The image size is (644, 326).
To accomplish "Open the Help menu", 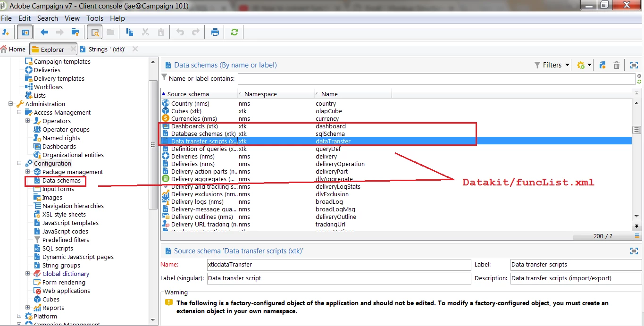I will tap(117, 18).
